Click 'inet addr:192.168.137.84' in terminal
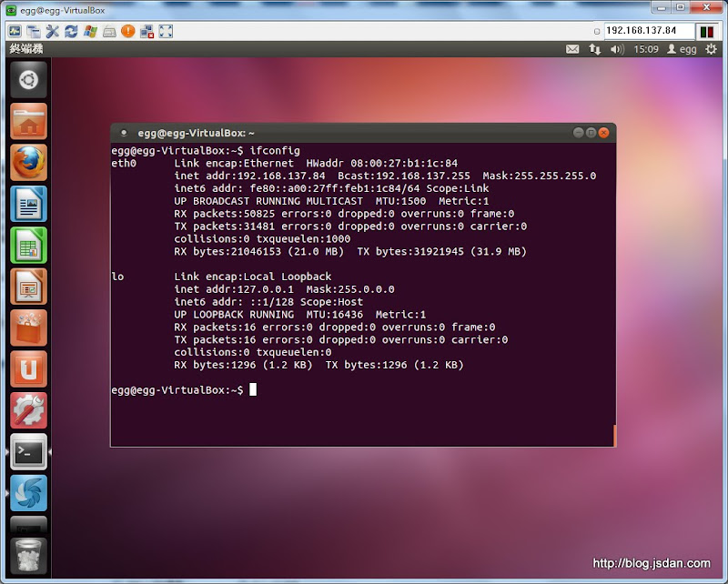Viewport: 728px width, 584px height. [x=249, y=176]
